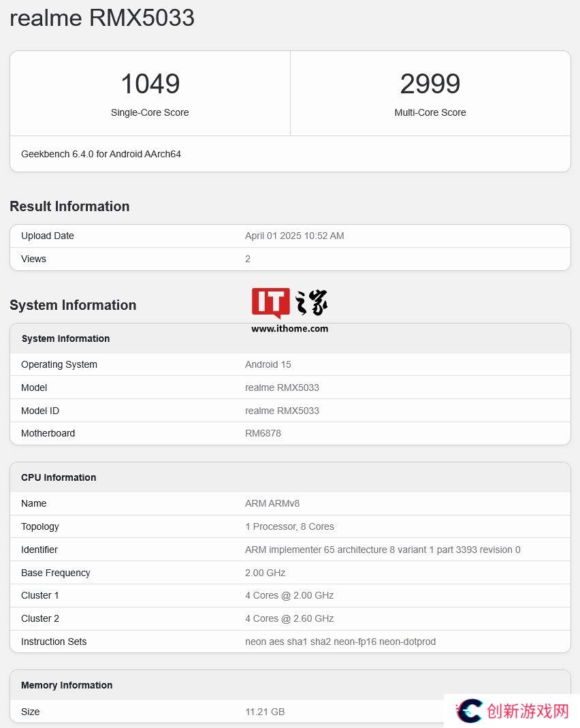Select the date 'April 01 2025 10:52 AM'
Screen dimensions: 580x728
pos(295,236)
